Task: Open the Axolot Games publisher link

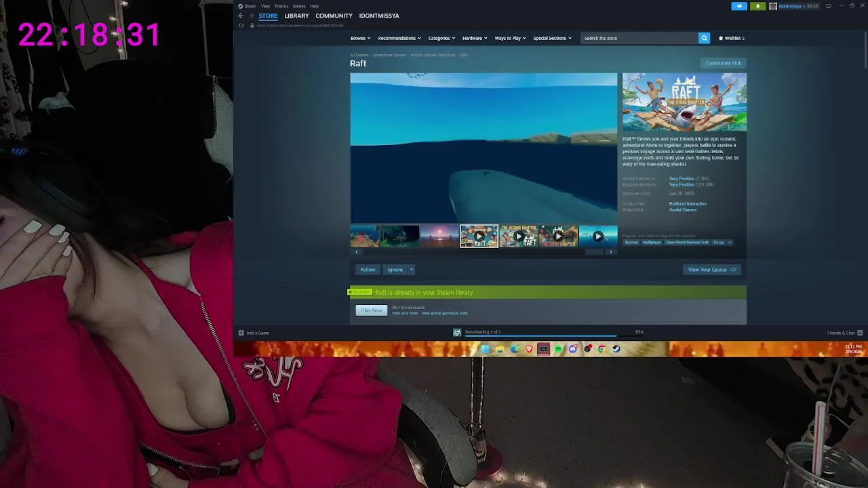Action: (683, 210)
